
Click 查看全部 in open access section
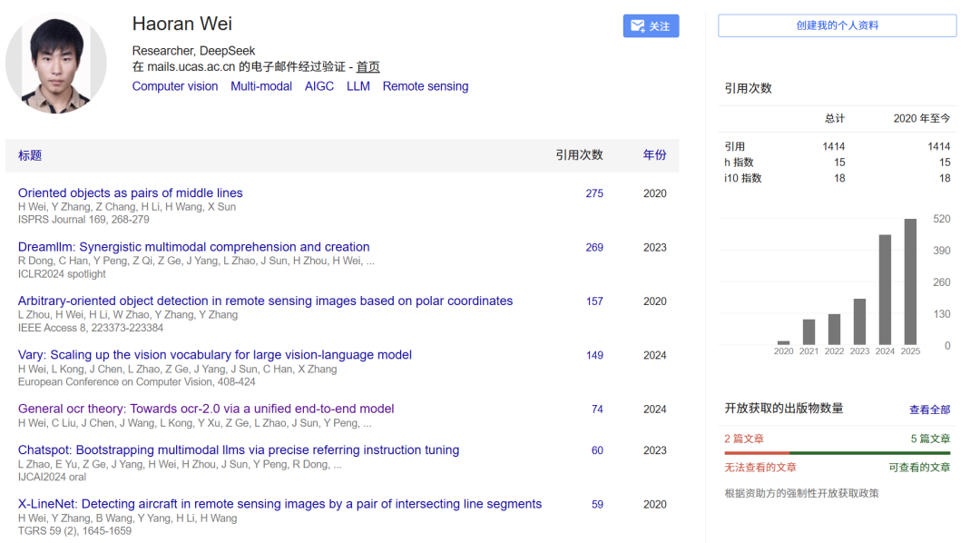click(x=929, y=410)
